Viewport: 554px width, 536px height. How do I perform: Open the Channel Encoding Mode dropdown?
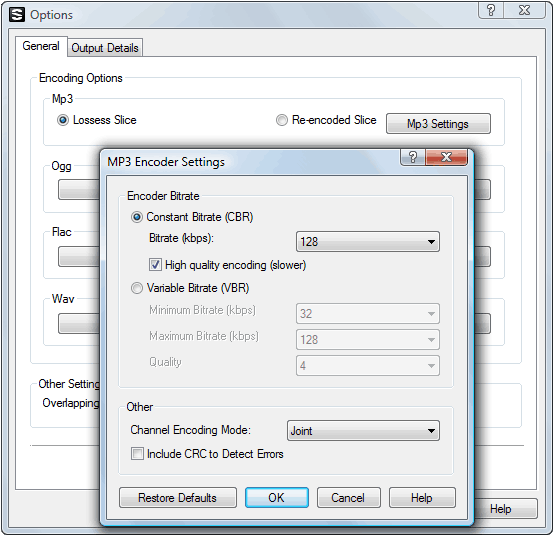point(363,430)
